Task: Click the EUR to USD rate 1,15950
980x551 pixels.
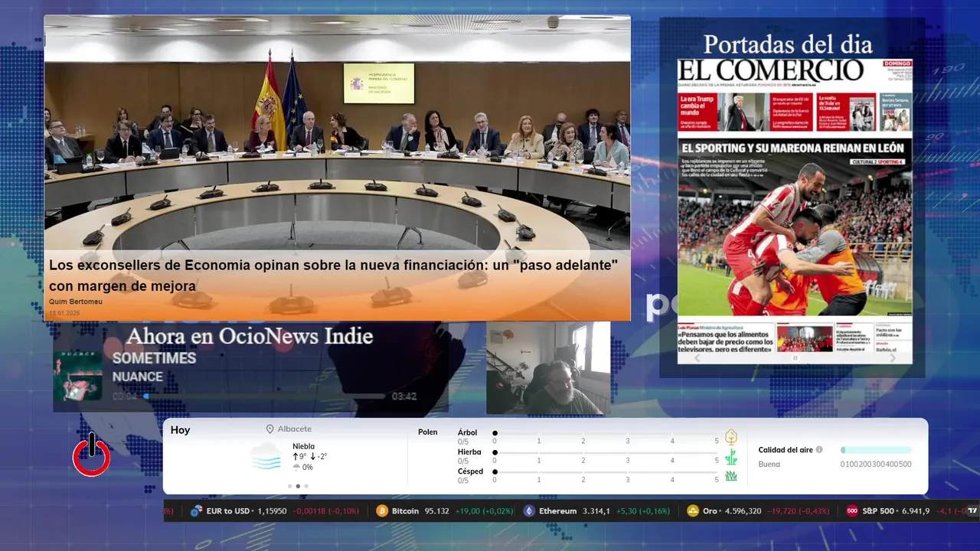Action: pyautogui.click(x=273, y=511)
